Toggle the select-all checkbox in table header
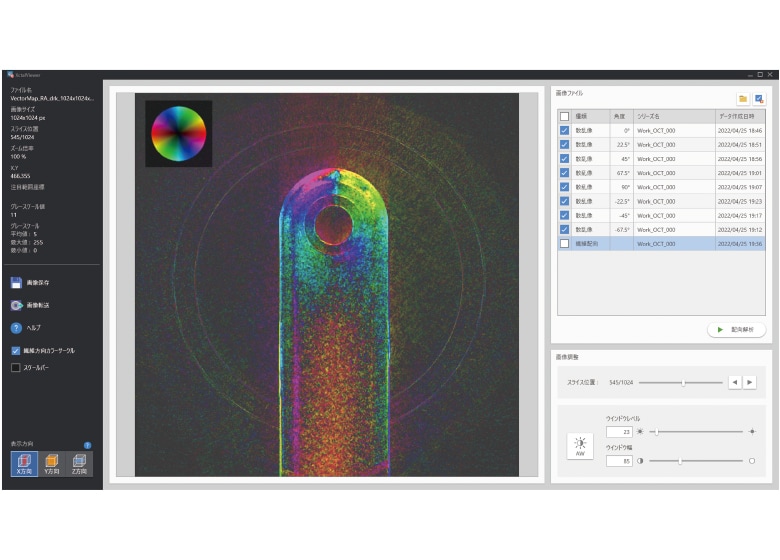Screen dimensions: 780x560 point(565,116)
